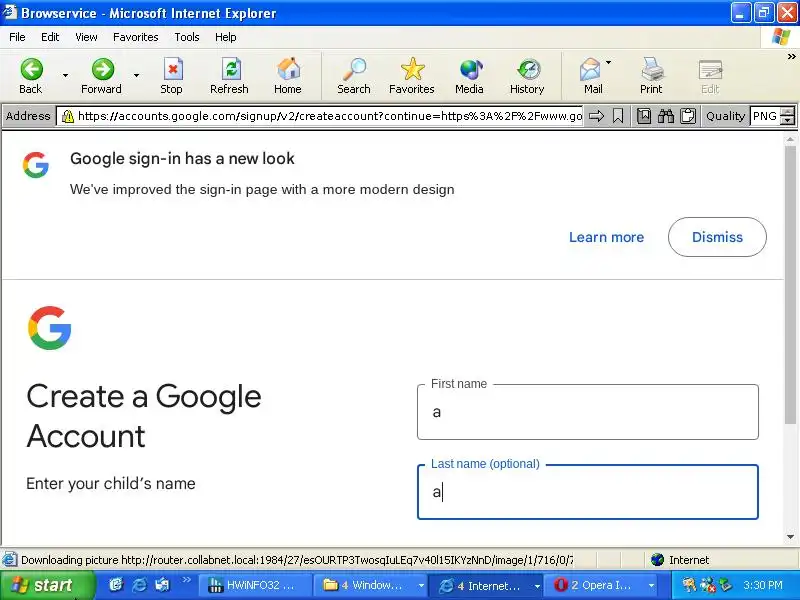Click the scrollbar down arrow
The image size is (800, 600).
click(x=790, y=537)
